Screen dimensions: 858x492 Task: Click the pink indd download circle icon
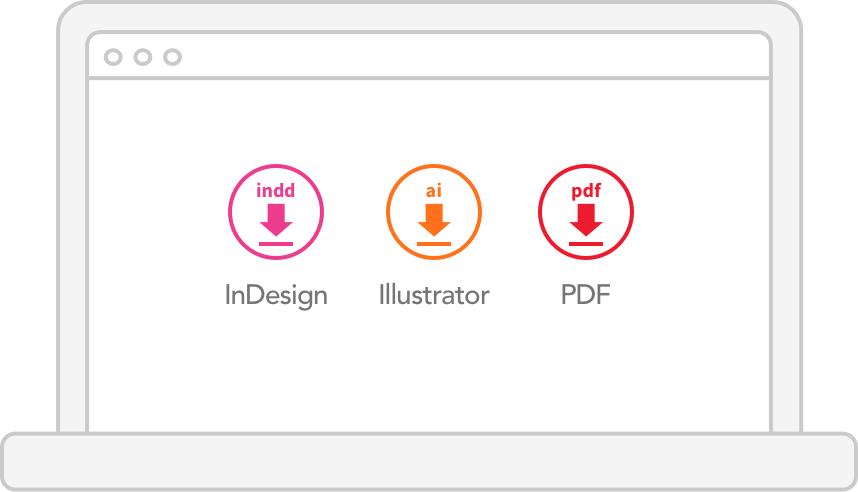(x=276, y=212)
